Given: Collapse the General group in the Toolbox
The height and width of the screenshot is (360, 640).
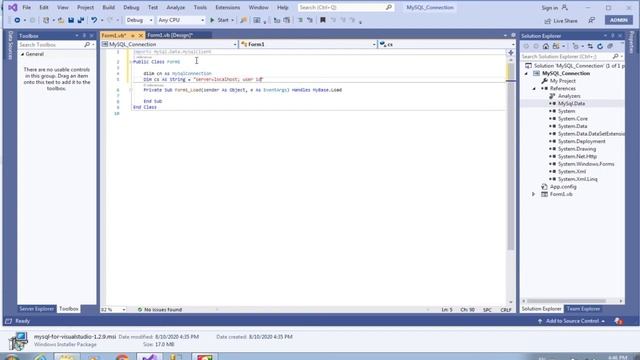Looking at the screenshot, I should coord(22,54).
